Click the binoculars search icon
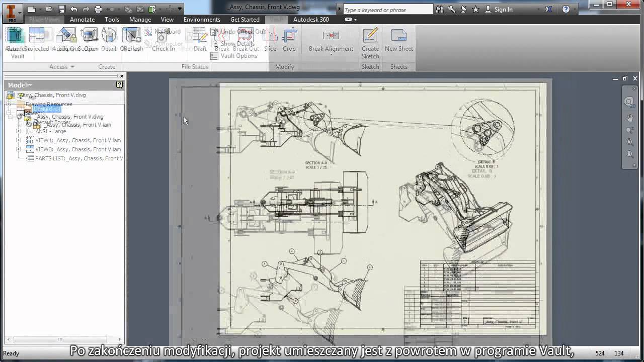This screenshot has height=362, width=644. pyautogui.click(x=440, y=9)
